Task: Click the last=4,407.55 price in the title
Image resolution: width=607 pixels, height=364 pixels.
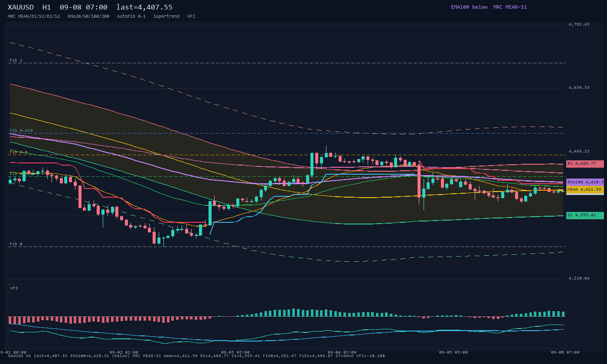Action: [x=144, y=7]
